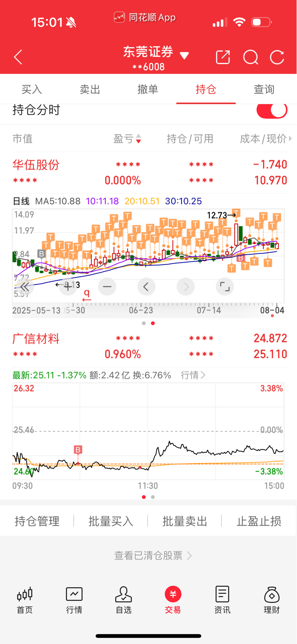297x644 pixels.
Task: Tap the 30:10.25 moving average label
Action: 183,201
